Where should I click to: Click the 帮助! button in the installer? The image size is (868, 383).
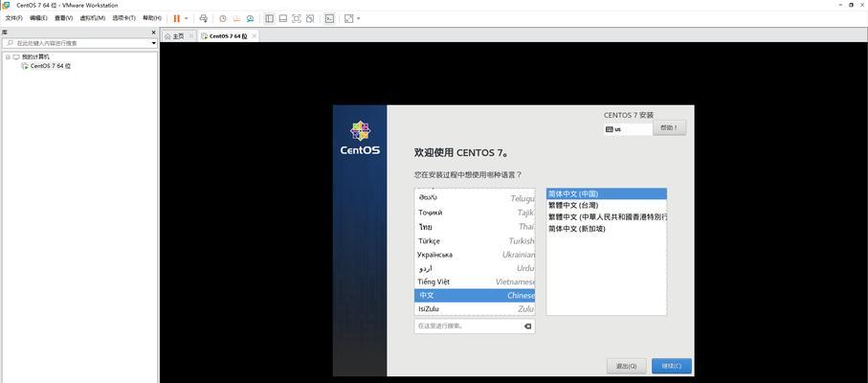[x=669, y=128]
